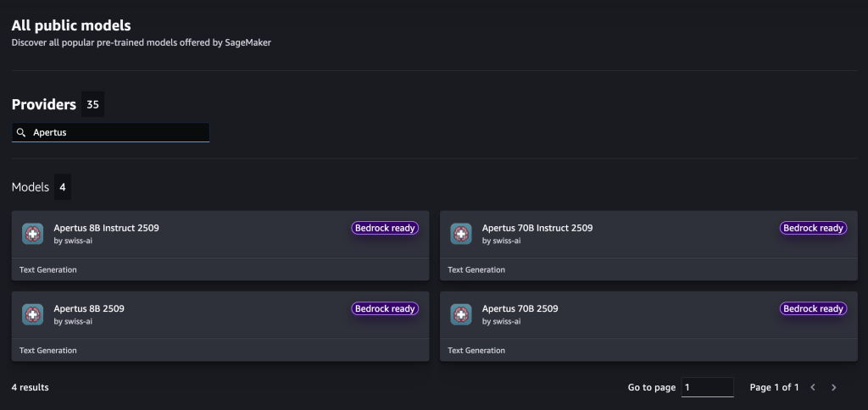
Task: Click Bedrock ready badge on Apertus 8B 2509
Action: tap(385, 309)
